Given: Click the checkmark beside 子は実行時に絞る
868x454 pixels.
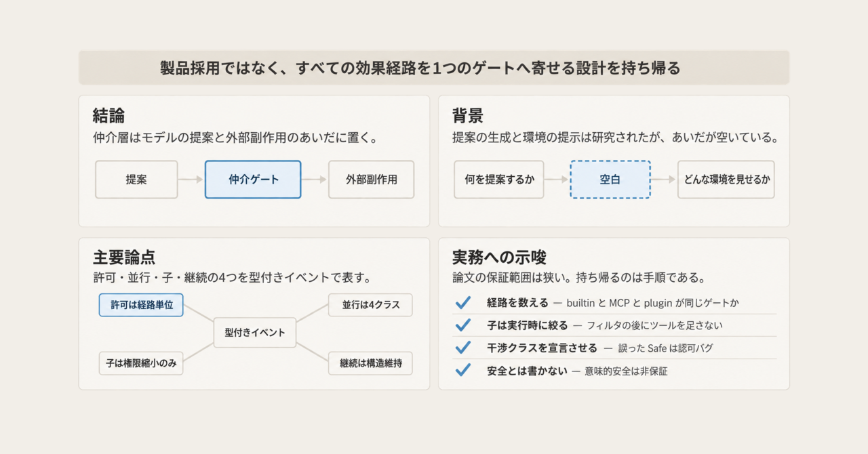Looking at the screenshot, I should (x=463, y=325).
